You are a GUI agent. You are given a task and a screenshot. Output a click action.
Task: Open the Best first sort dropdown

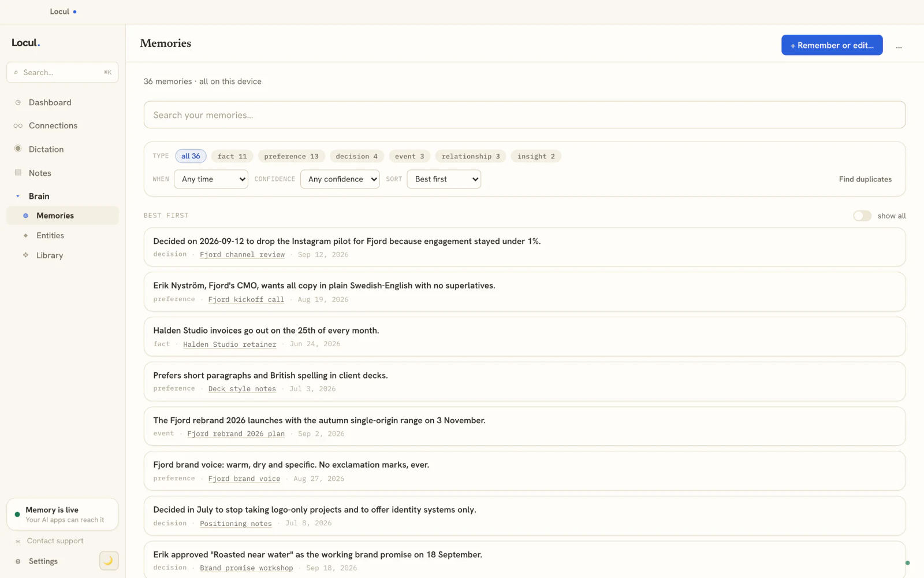click(x=444, y=179)
